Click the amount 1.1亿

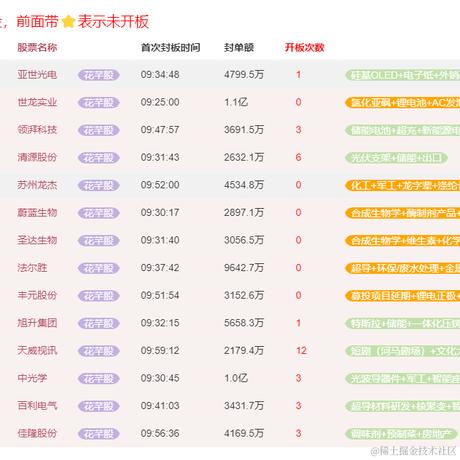(236, 102)
